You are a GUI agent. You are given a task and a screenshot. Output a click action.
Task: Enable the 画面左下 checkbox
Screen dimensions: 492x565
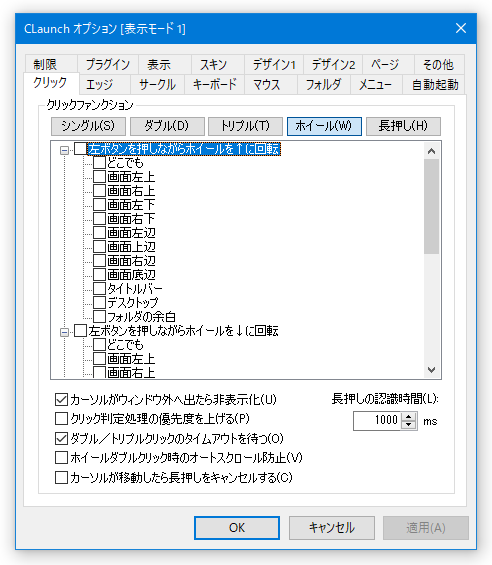pyautogui.click(x=99, y=205)
